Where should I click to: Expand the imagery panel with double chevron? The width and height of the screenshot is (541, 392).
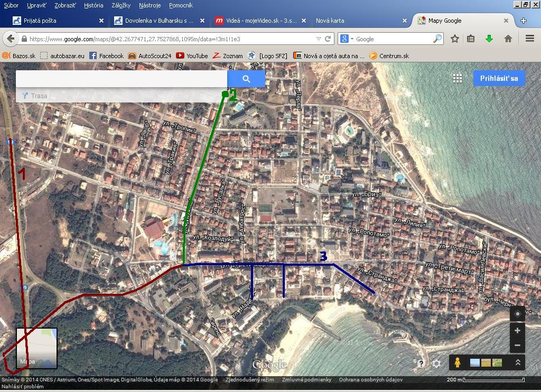(518, 362)
